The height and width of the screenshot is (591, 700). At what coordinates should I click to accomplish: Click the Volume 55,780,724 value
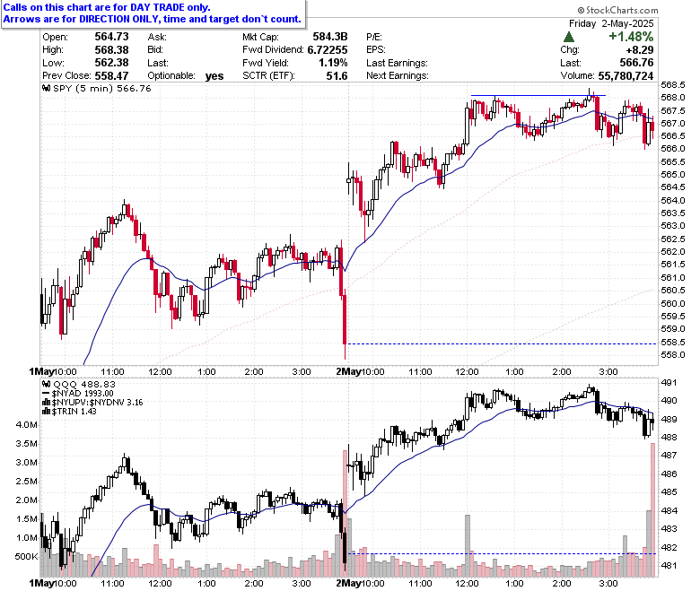[626, 76]
